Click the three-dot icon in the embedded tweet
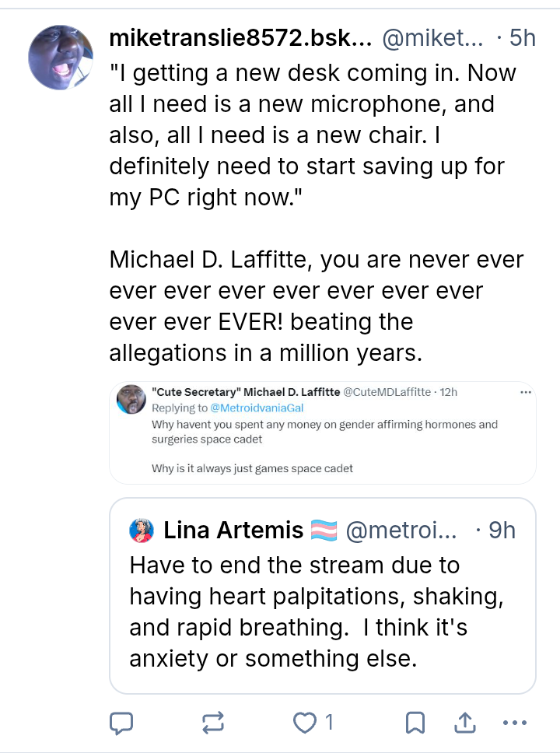The width and height of the screenshot is (560, 753). coord(527,392)
